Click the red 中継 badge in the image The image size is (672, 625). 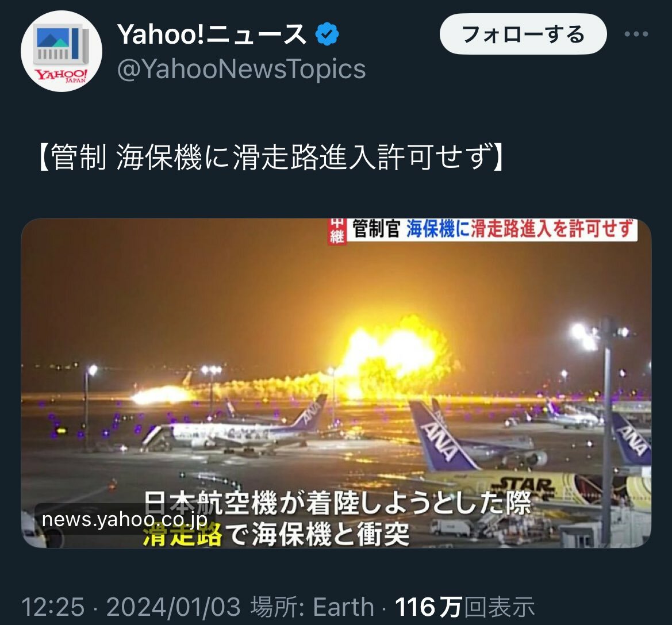[337, 232]
